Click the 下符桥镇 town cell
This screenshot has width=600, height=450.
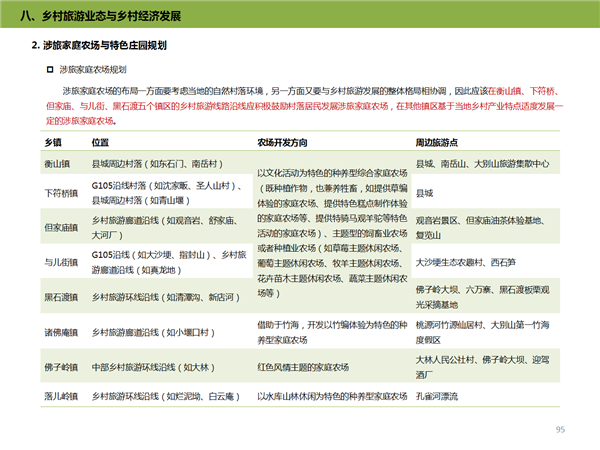60,191
